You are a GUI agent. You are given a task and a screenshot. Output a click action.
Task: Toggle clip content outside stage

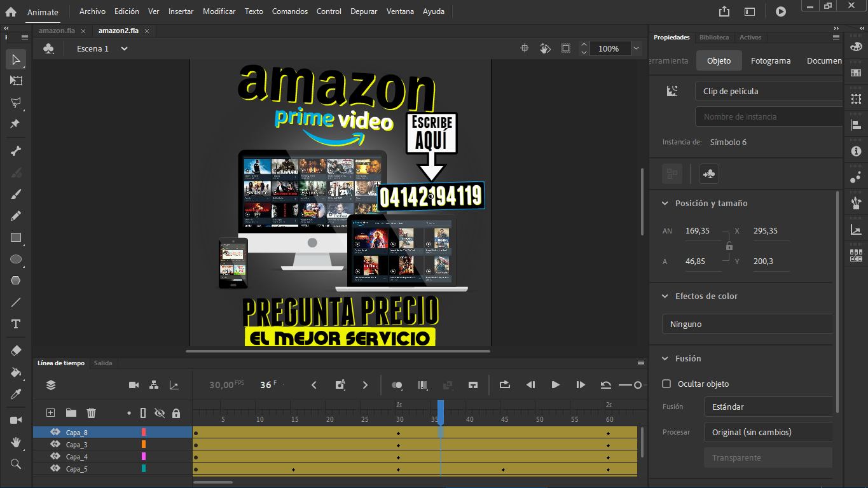tap(565, 48)
